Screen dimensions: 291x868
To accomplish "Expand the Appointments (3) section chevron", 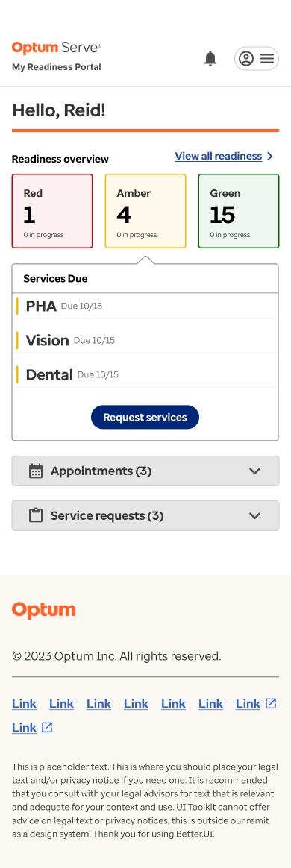I will (255, 471).
